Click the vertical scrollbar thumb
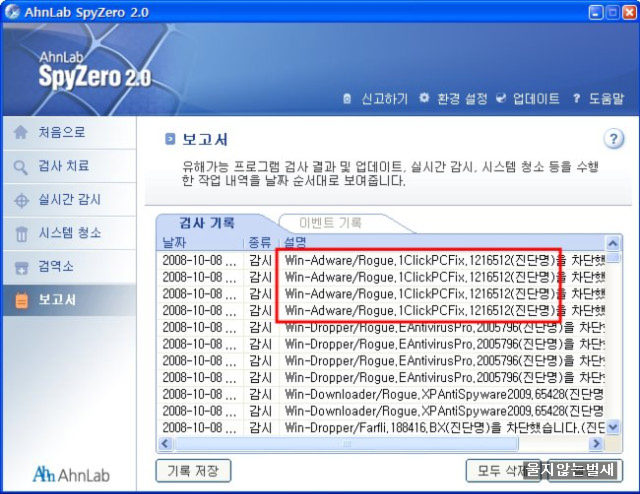The height and width of the screenshot is (494, 640). (613, 258)
